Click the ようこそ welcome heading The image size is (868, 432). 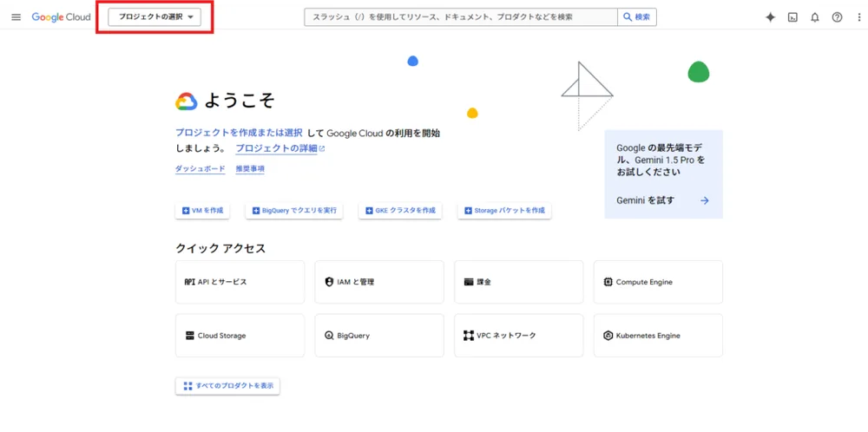pos(240,101)
